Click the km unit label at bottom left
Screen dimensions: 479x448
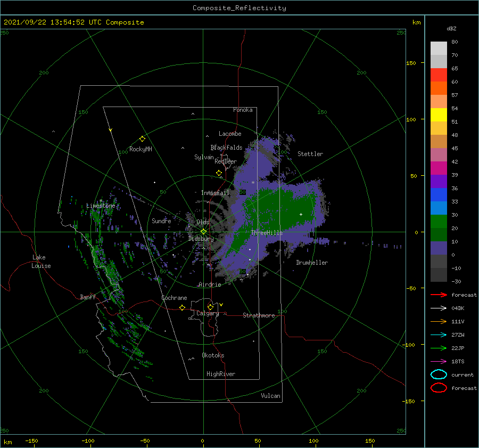click(x=7, y=442)
